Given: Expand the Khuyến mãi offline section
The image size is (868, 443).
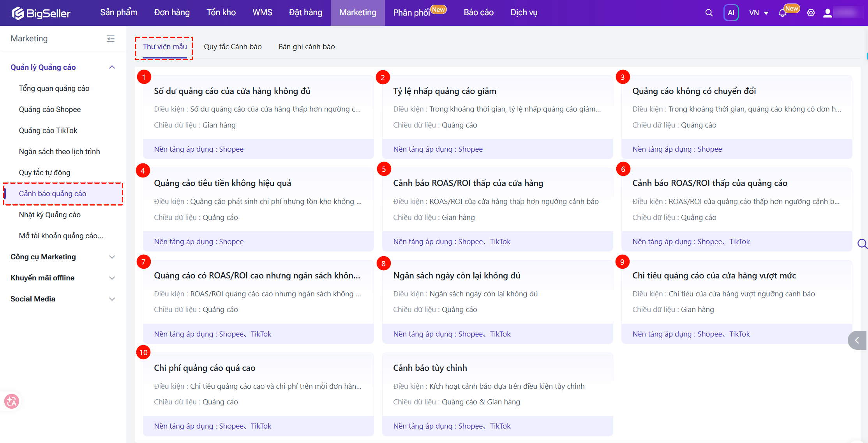Looking at the screenshot, I should pos(112,278).
